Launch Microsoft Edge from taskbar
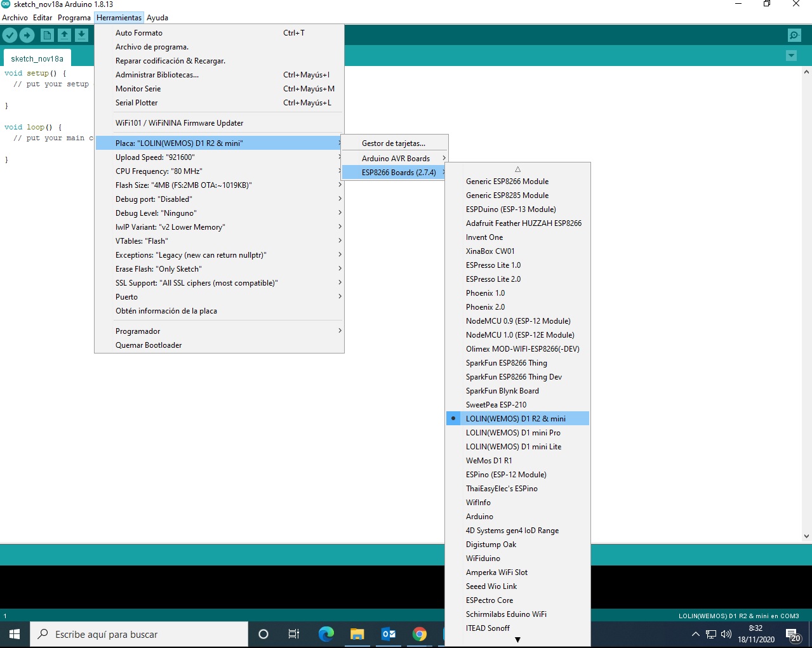This screenshot has width=812, height=648. pos(326,634)
